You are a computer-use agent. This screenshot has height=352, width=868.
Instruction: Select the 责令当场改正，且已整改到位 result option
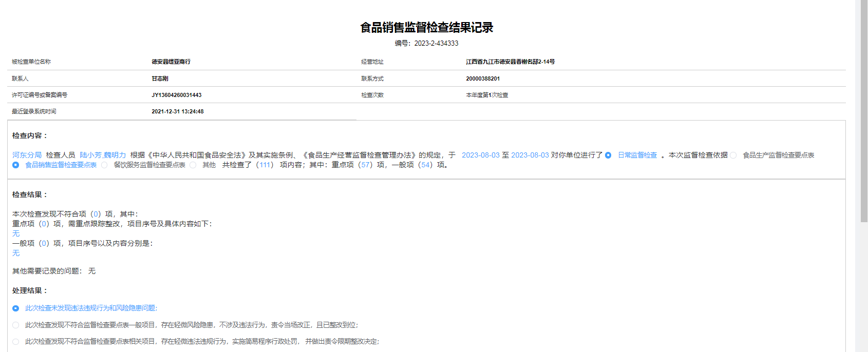[x=16, y=325]
